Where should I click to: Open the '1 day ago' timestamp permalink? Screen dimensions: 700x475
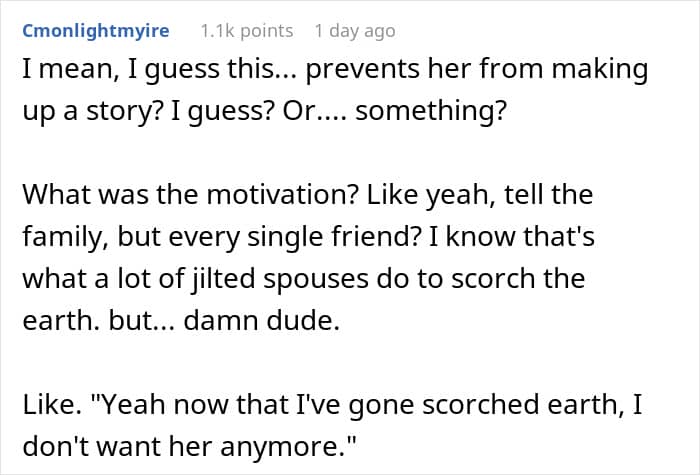pos(355,31)
